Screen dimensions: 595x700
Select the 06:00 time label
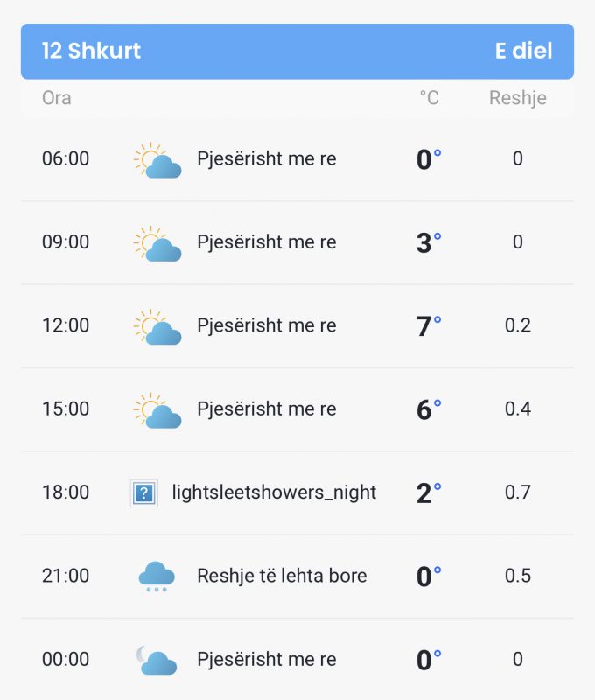pyautogui.click(x=66, y=158)
